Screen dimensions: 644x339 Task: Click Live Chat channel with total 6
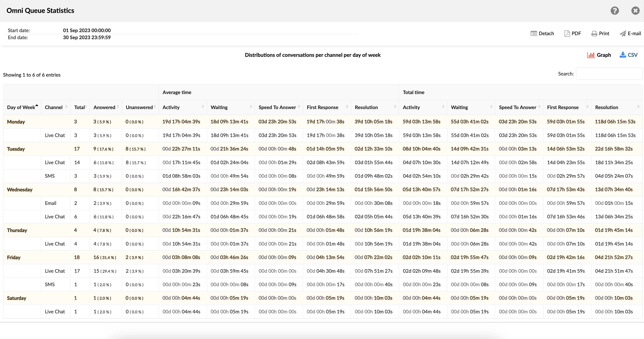tap(55, 217)
